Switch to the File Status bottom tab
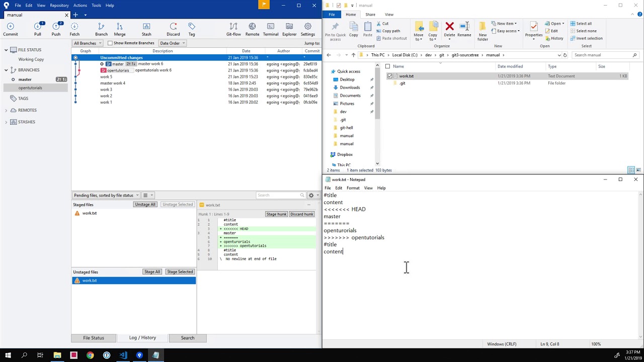Screen dimensions: 644x362 click(94, 338)
